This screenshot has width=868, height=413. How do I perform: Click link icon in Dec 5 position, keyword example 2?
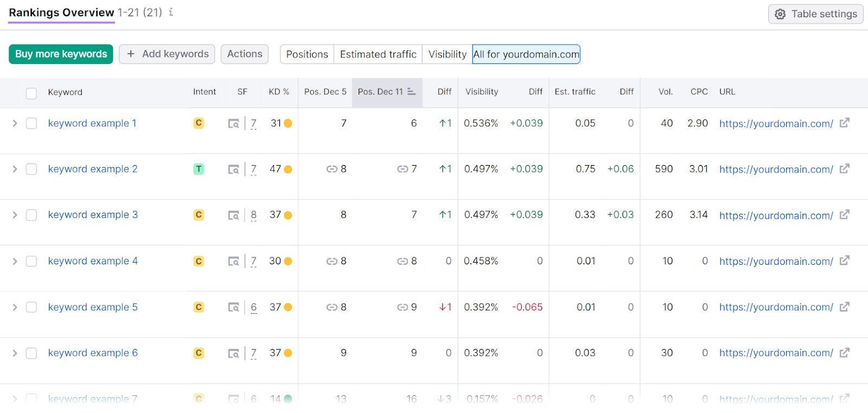pos(331,169)
